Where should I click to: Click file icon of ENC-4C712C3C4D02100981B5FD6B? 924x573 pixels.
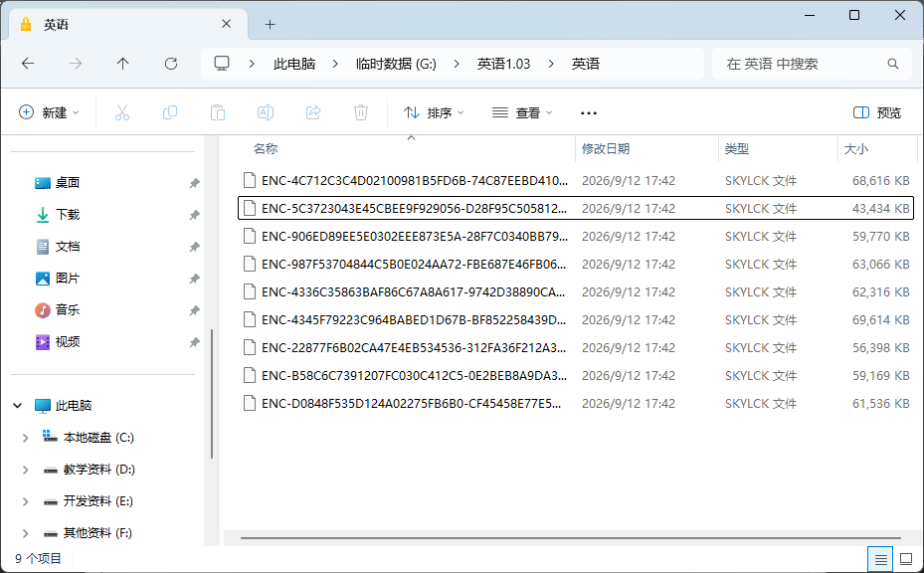(250, 180)
